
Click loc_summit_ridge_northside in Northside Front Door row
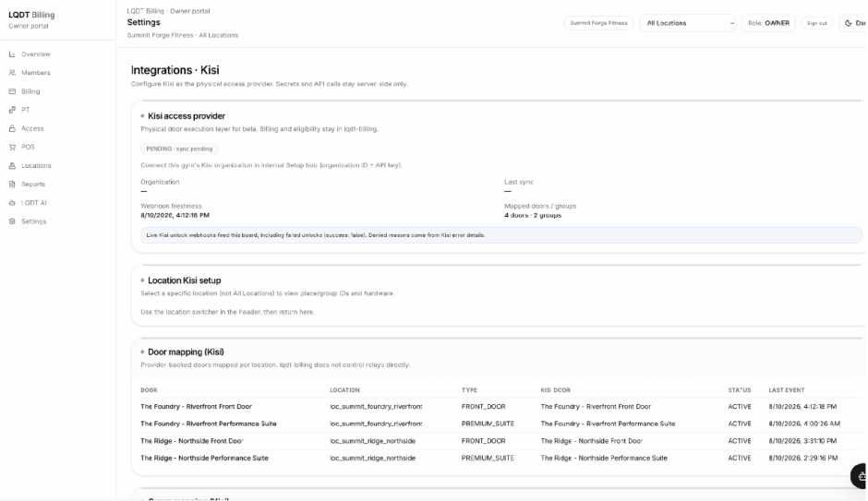372,441
